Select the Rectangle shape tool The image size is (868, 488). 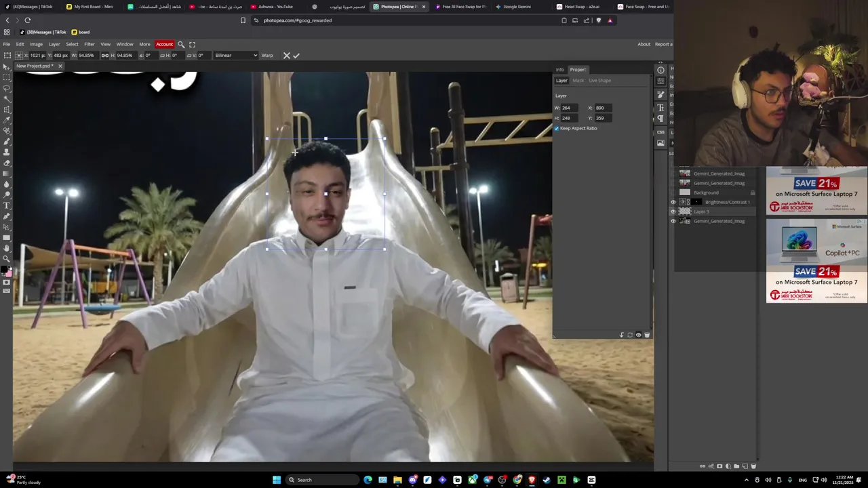tap(7, 237)
